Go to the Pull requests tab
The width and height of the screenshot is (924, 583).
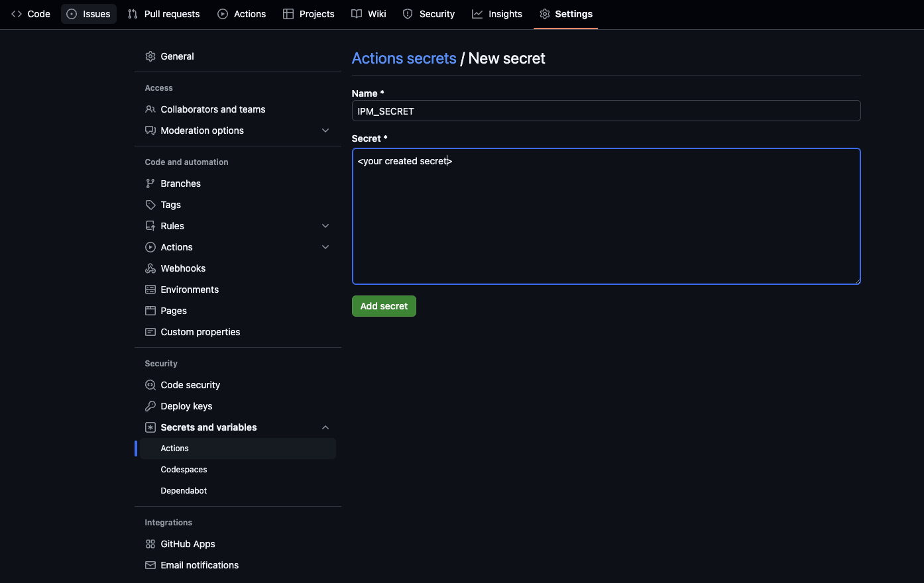coord(164,14)
